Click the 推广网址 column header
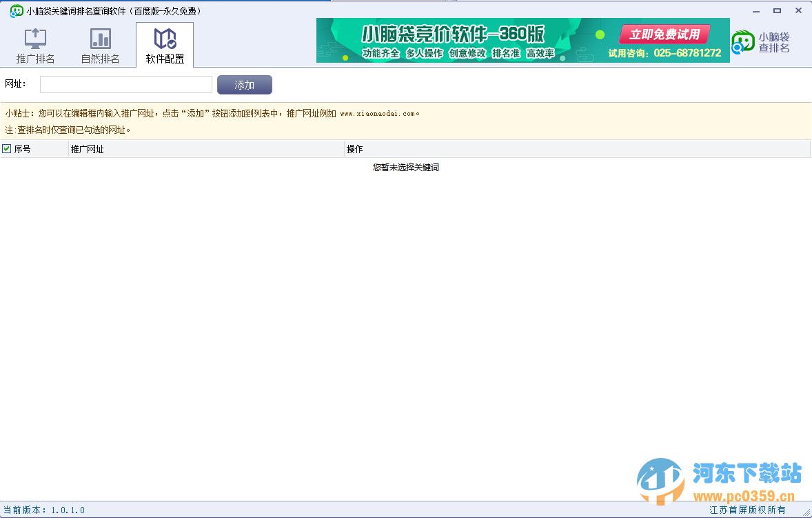812x518 pixels. 88,148
